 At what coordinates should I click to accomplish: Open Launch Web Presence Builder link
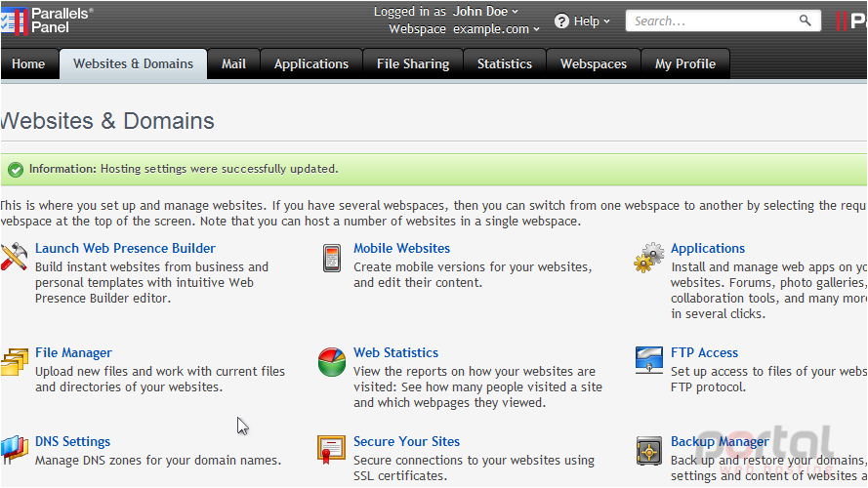coord(125,249)
